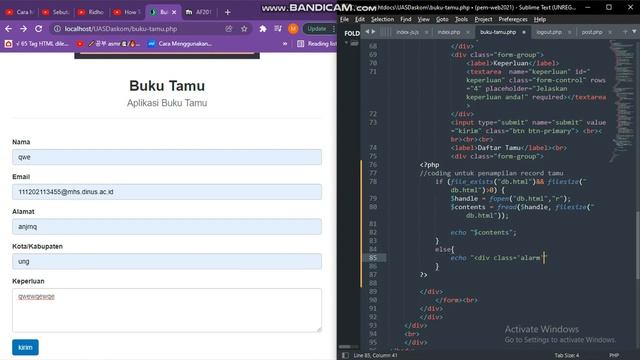This screenshot has height=360, width=640.
Task: Click Sublime minimap code overview
Action: (x=622, y=102)
